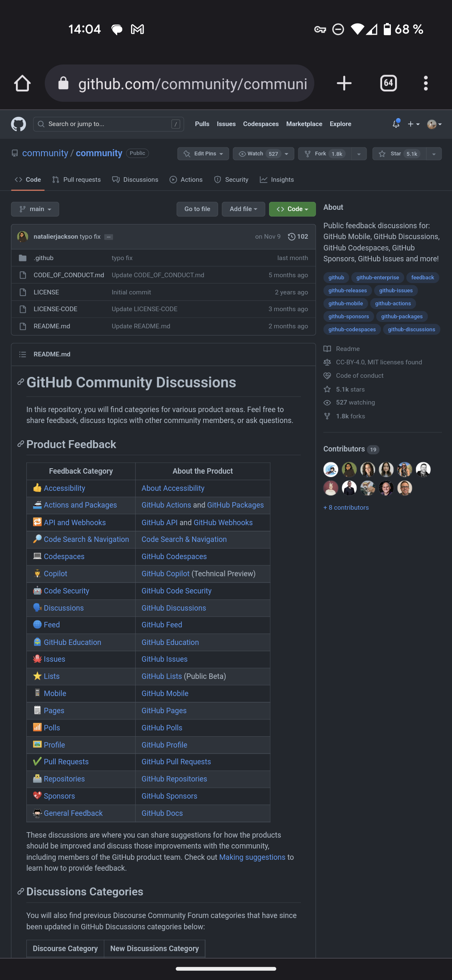Screen dimensions: 452x980
Task: Select the feedback topic tag
Action: tap(423, 278)
